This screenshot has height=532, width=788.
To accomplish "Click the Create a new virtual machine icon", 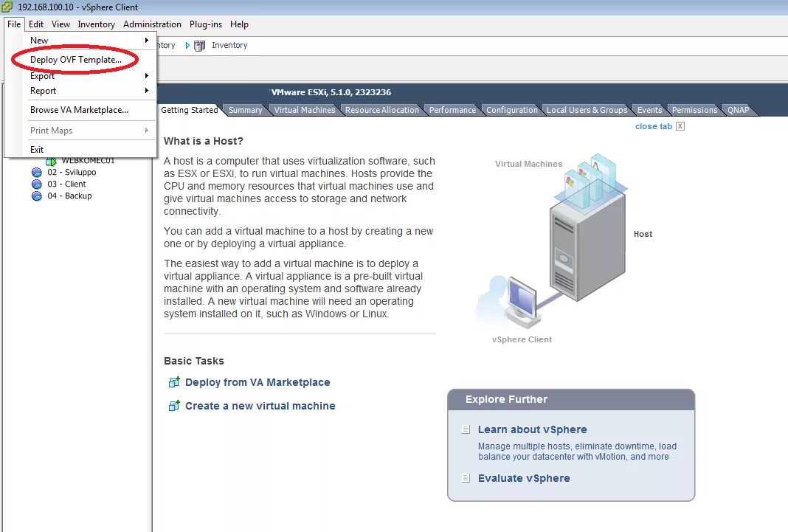I will tap(174, 405).
